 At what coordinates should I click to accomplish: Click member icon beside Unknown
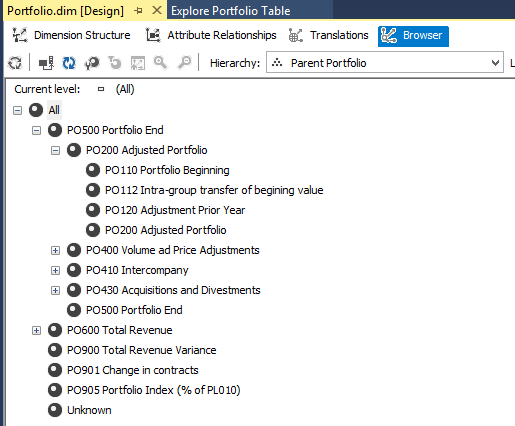pyautogui.click(x=55, y=410)
